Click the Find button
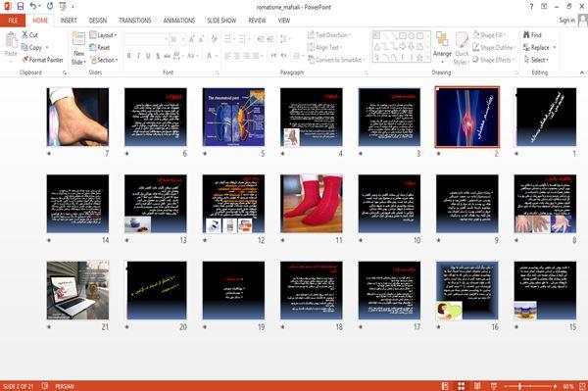Image resolution: width=588 pixels, height=391 pixels. click(x=532, y=35)
